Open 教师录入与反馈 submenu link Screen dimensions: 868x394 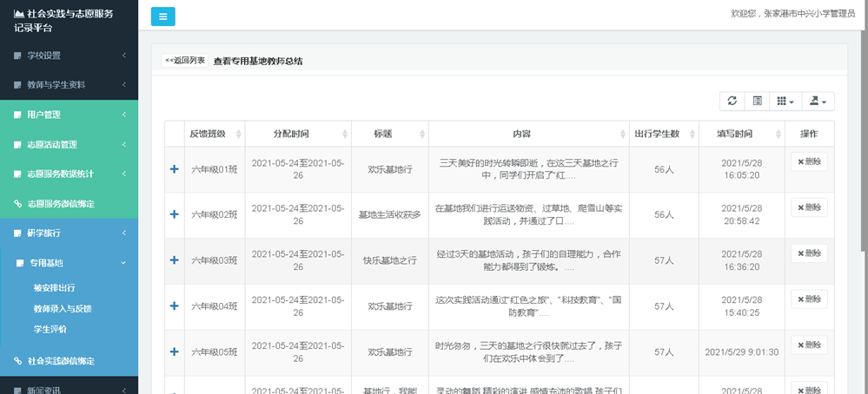pyautogui.click(x=63, y=309)
